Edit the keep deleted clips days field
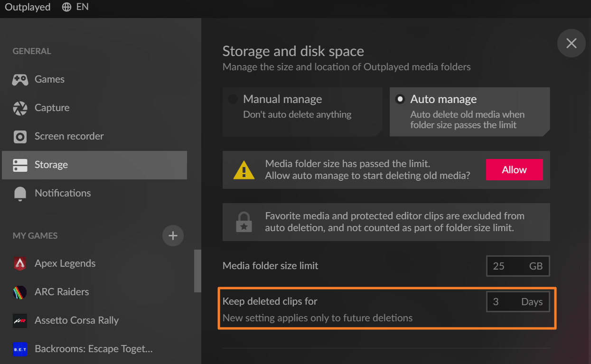The image size is (591, 364). [518, 302]
